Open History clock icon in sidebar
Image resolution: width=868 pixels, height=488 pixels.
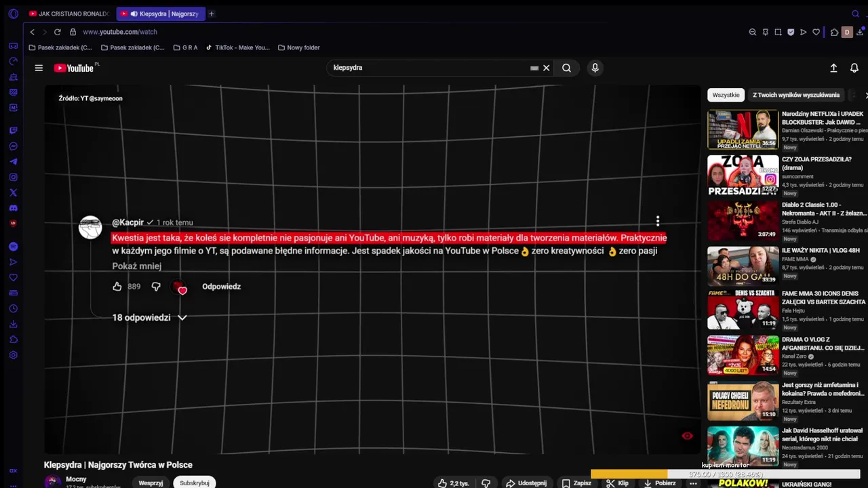(x=13, y=308)
